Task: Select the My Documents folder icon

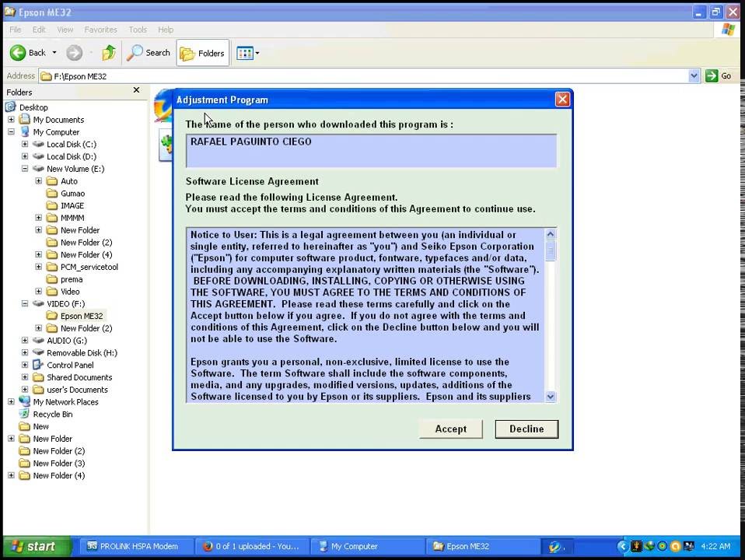Action: pyautogui.click(x=24, y=119)
